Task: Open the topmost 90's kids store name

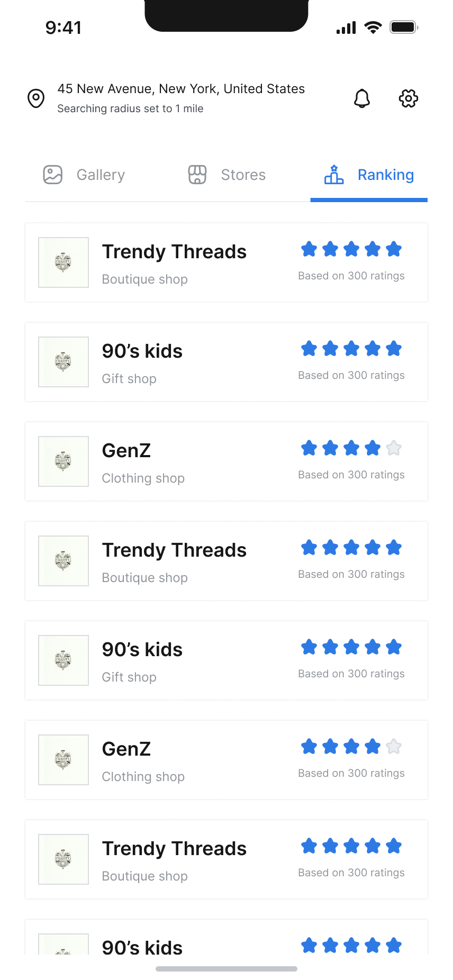Action: [x=142, y=351]
